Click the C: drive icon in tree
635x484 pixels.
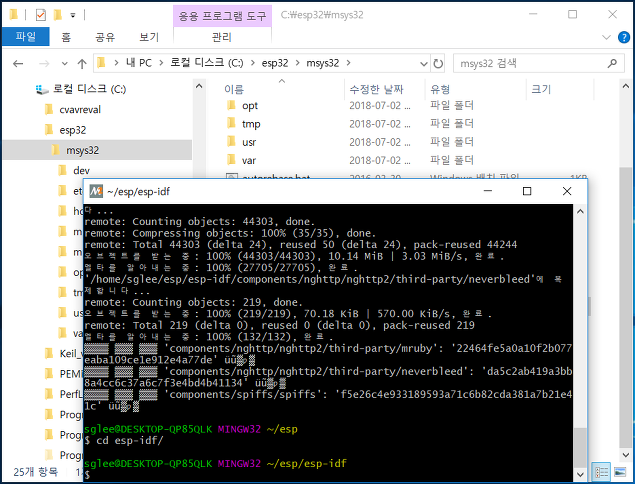(x=42, y=89)
